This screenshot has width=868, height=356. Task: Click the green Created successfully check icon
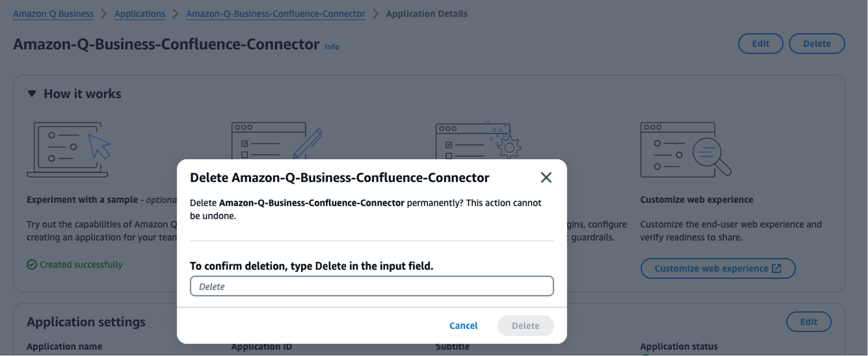(x=32, y=265)
